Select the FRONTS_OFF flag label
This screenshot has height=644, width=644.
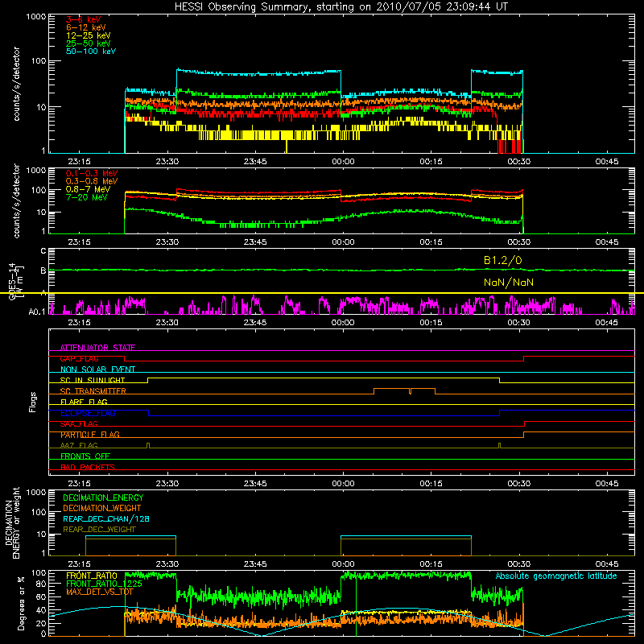click(x=85, y=456)
